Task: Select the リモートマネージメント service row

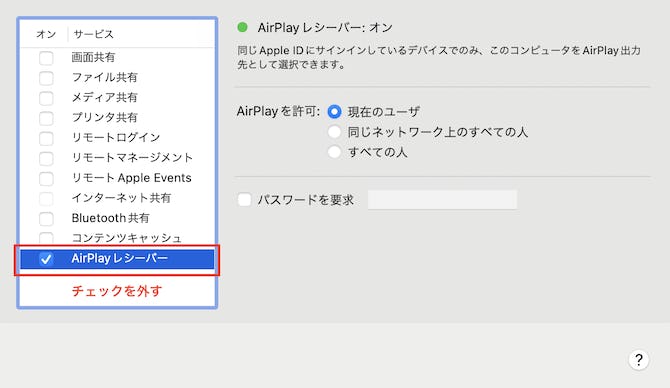Action: (117, 158)
